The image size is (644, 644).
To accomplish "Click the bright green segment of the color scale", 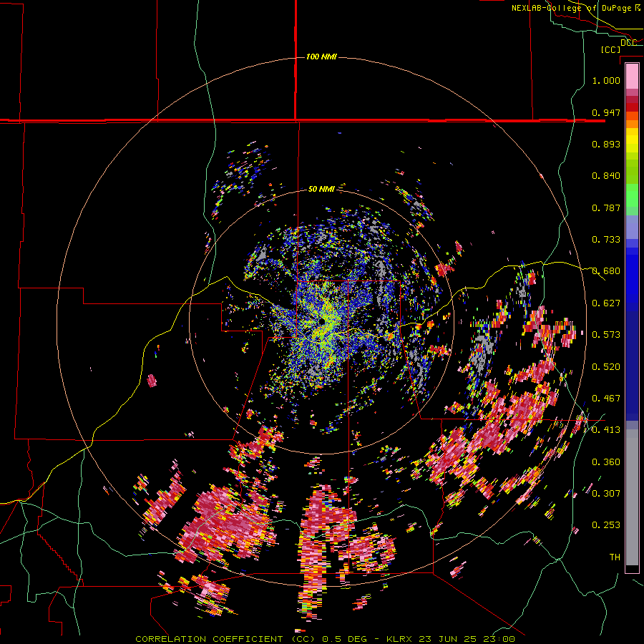I will [632, 195].
